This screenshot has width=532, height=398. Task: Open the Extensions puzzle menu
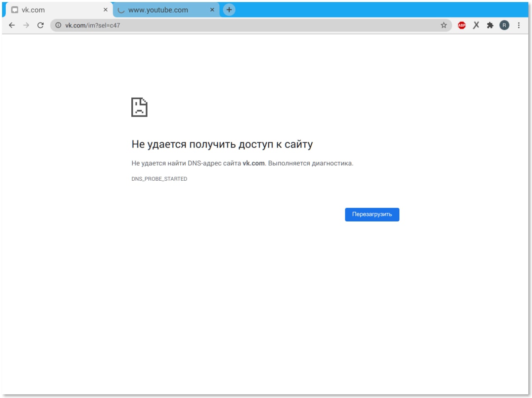490,25
